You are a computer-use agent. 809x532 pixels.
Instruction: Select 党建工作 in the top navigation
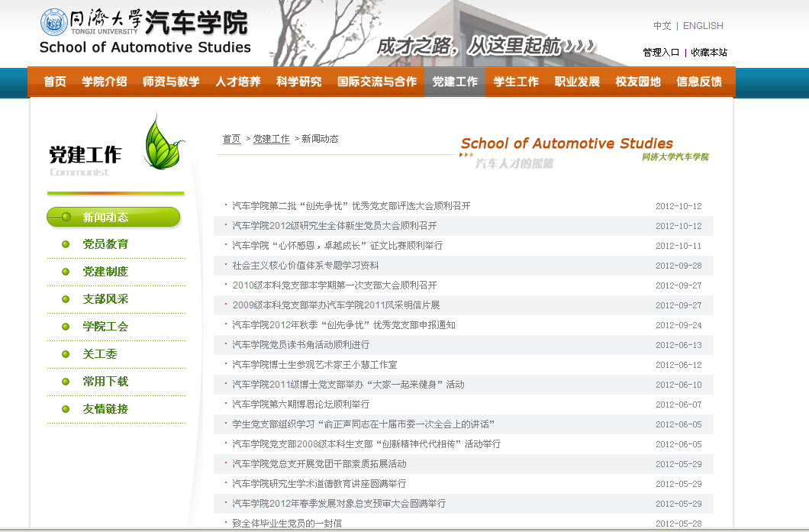coord(454,82)
